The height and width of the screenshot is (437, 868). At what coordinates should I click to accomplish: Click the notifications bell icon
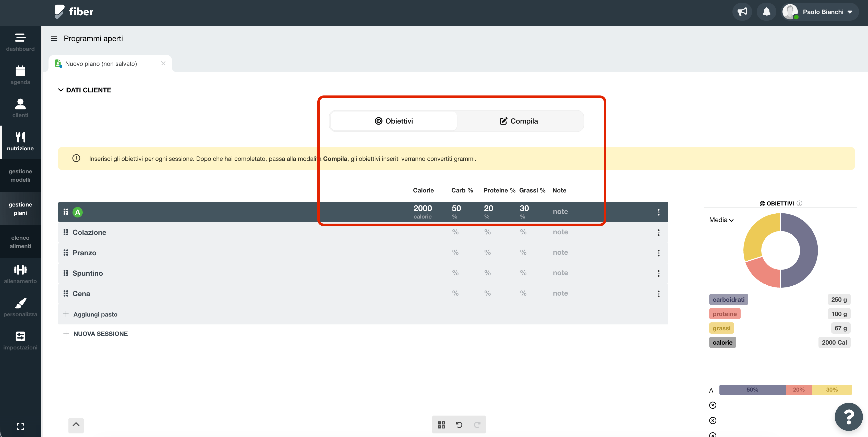pos(766,12)
